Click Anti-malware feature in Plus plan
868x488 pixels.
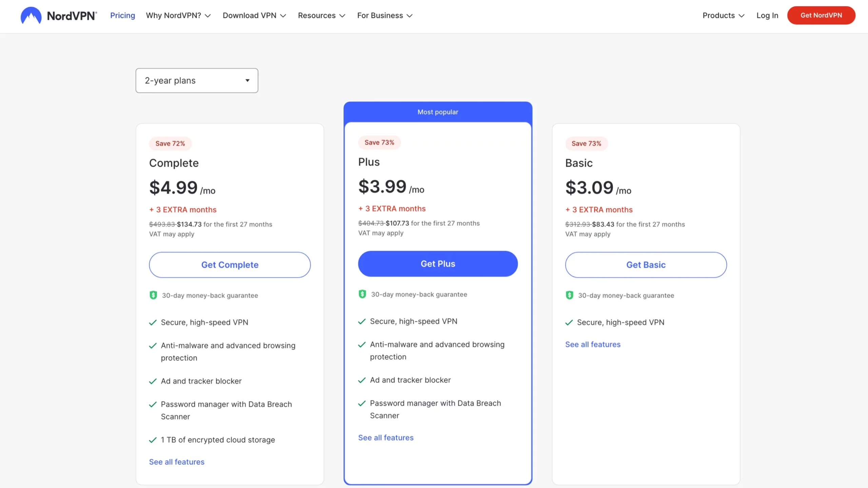[x=437, y=351]
